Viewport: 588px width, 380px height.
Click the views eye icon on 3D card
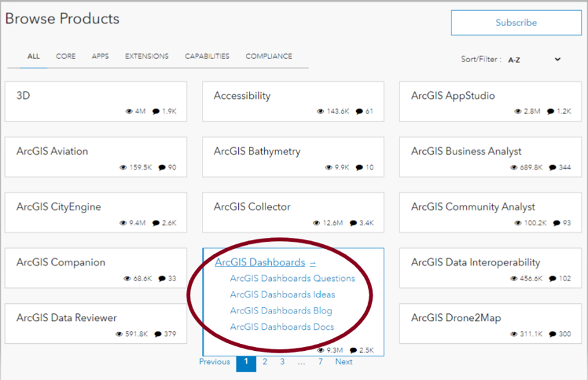[x=129, y=111]
